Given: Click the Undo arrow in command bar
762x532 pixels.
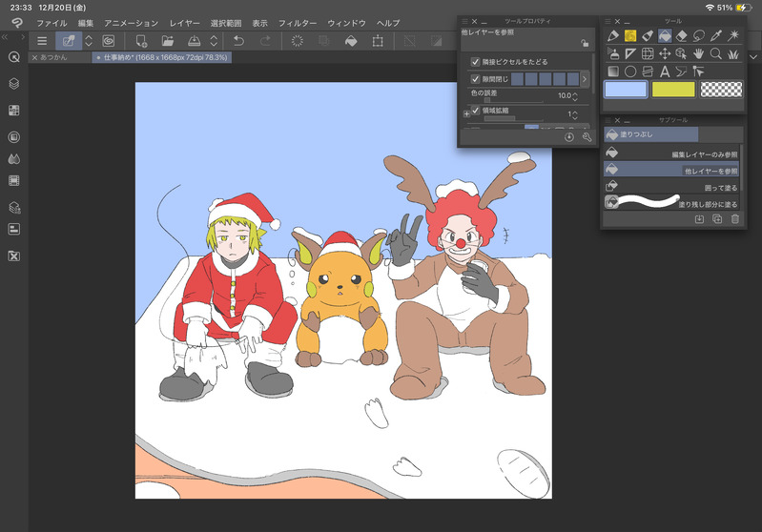Looking at the screenshot, I should pos(239,41).
